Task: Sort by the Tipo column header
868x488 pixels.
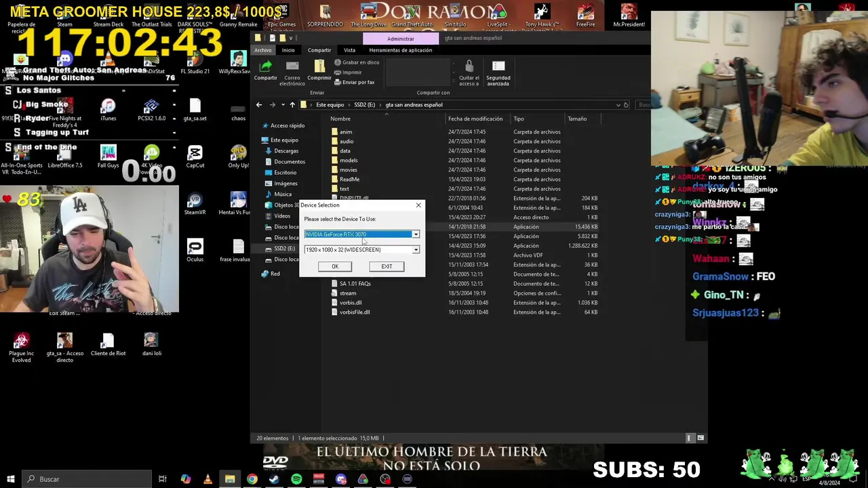Action: [519, 119]
